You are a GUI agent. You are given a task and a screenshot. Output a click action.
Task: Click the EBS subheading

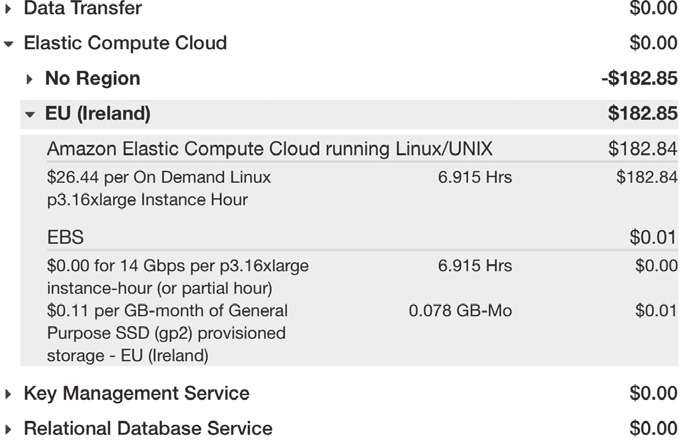(x=65, y=238)
